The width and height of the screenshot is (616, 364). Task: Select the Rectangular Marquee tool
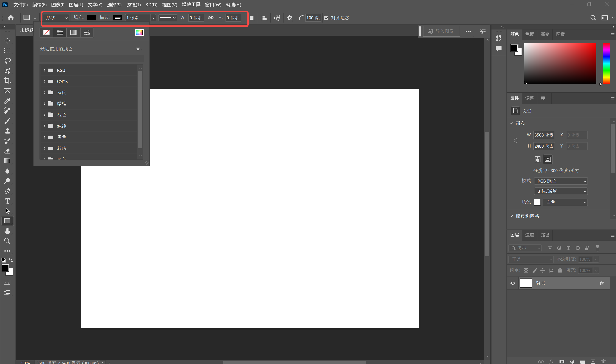tap(7, 51)
